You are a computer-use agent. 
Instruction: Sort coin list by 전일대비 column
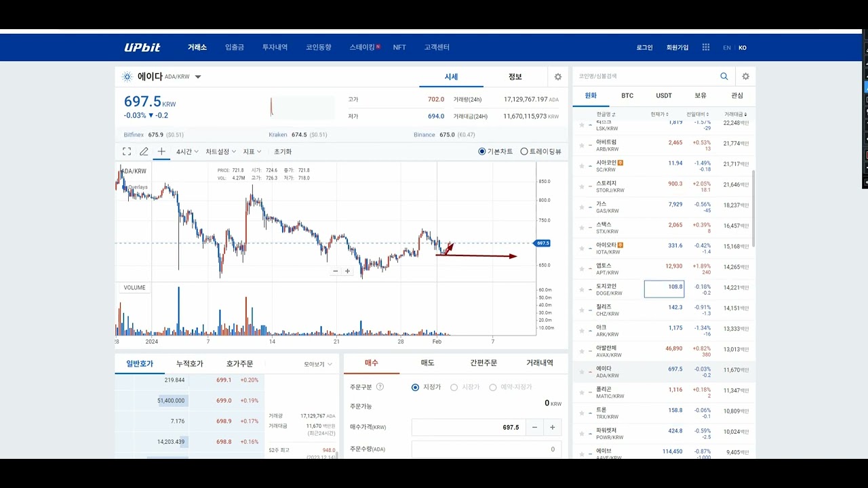697,115
